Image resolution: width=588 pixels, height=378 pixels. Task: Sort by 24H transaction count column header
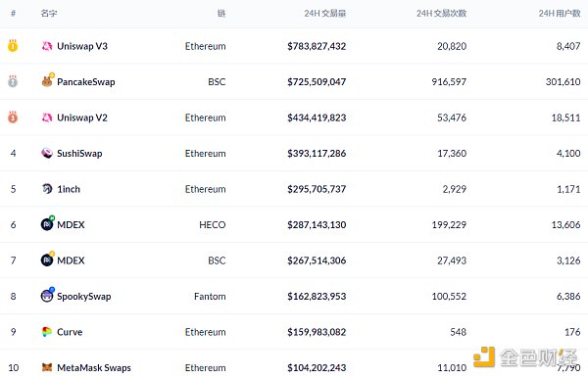pyautogui.click(x=441, y=14)
